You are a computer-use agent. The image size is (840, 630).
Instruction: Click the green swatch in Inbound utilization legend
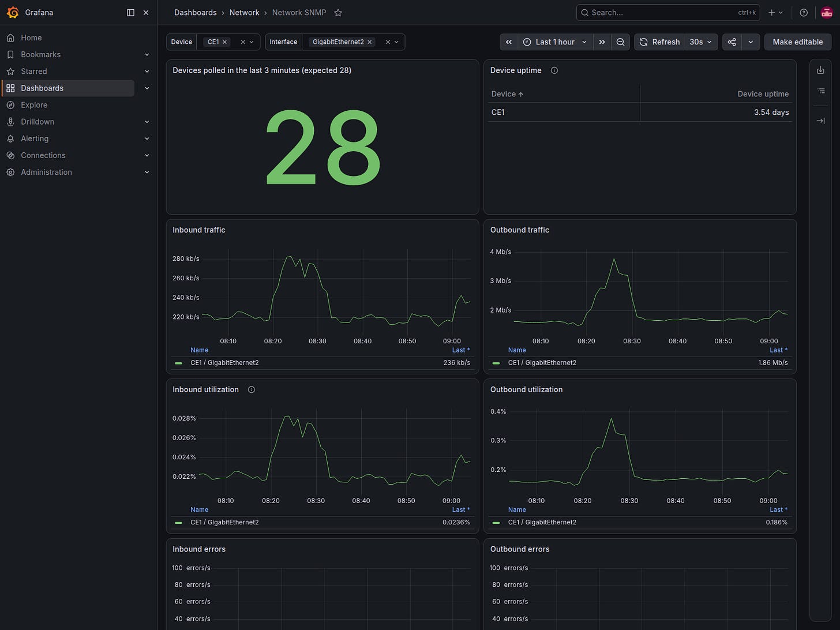[178, 523]
